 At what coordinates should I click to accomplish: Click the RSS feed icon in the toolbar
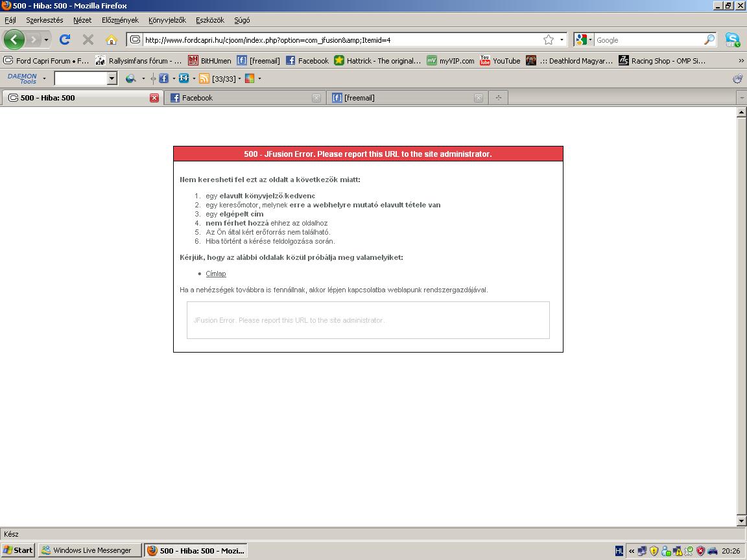coord(204,78)
